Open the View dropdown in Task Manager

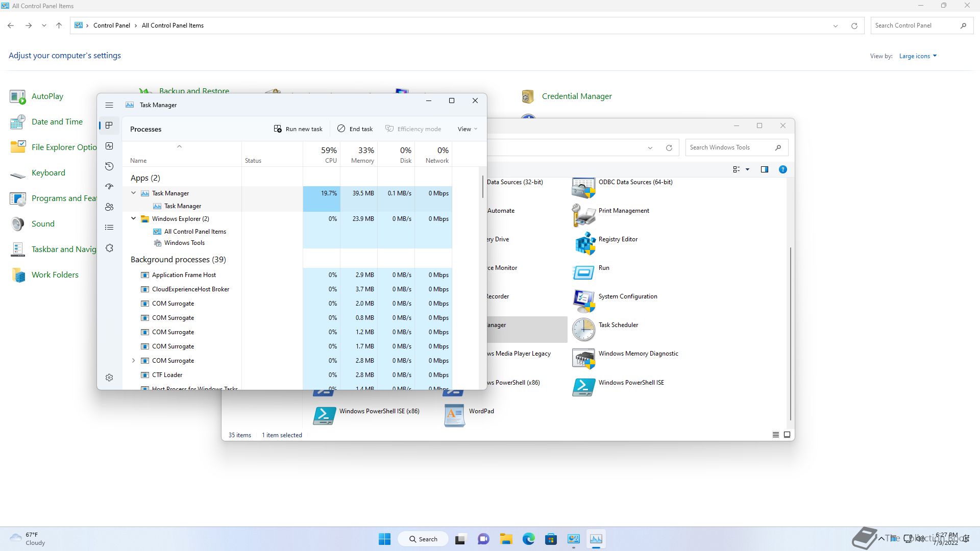click(x=467, y=129)
